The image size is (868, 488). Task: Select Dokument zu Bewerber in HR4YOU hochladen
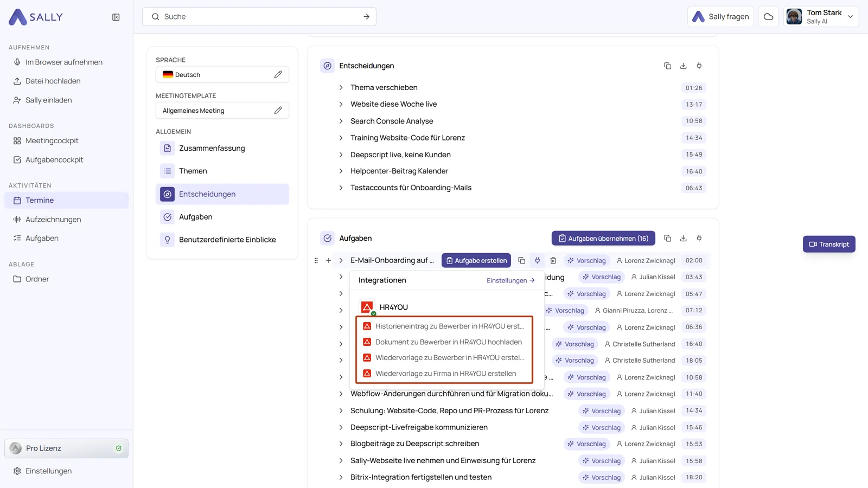click(x=444, y=342)
